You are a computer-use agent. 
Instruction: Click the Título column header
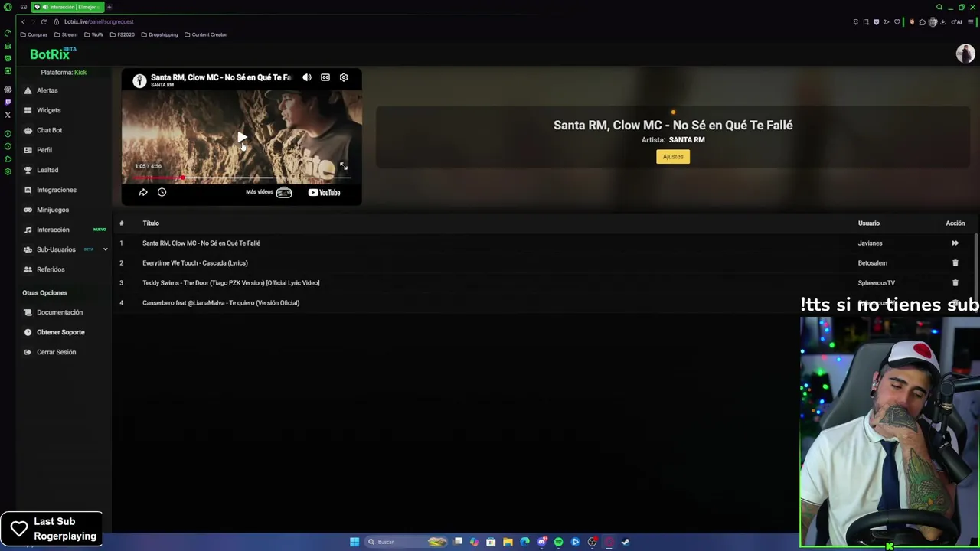click(x=151, y=223)
